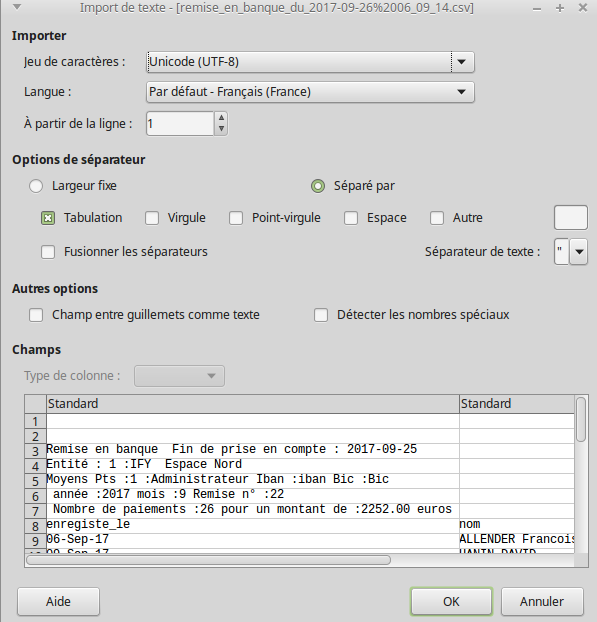Minimize the Import de texte dialog
Viewport: 597px width, 622px height.
[537, 8]
